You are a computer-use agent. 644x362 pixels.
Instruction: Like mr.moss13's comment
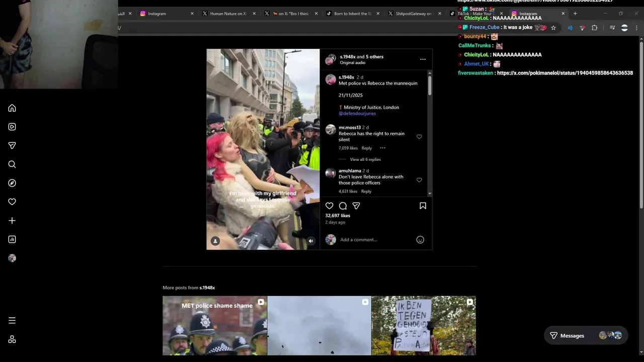(419, 137)
